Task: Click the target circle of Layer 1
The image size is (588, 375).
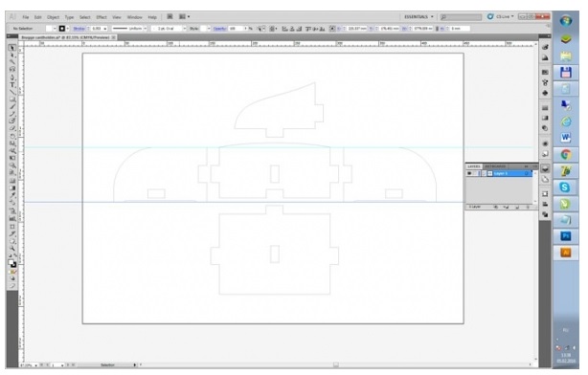Action: tap(526, 173)
